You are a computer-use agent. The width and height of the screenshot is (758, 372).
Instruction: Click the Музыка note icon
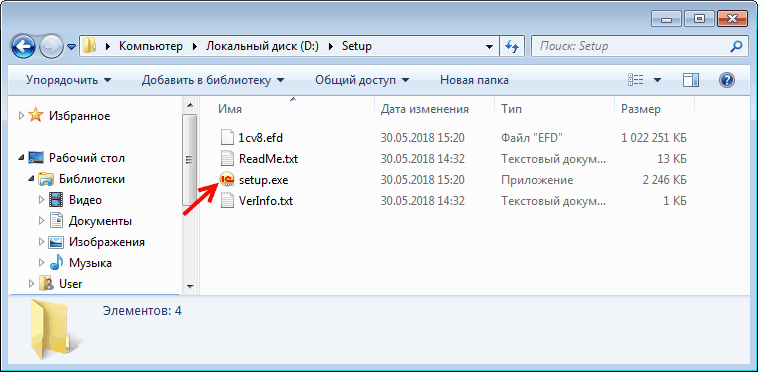(57, 262)
